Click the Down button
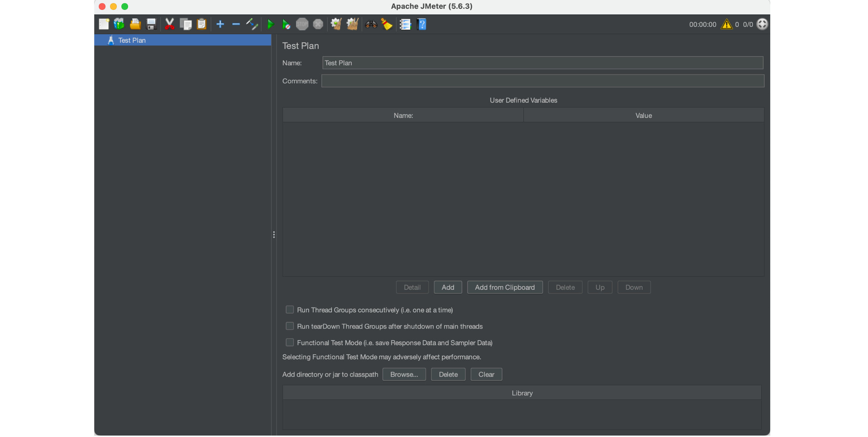868x437 pixels. click(x=634, y=287)
